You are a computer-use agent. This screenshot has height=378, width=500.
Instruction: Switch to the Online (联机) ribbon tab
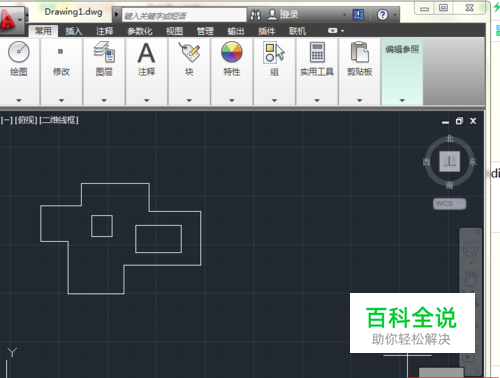(x=297, y=31)
